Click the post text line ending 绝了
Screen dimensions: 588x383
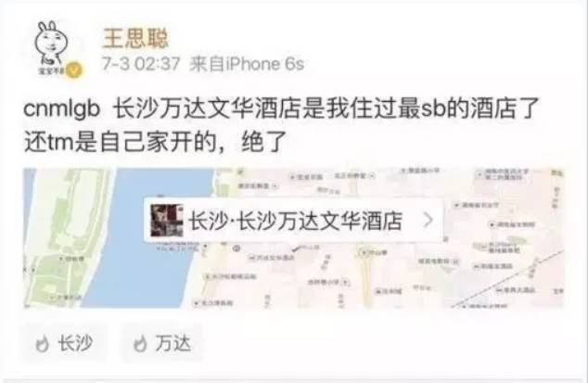point(155,142)
